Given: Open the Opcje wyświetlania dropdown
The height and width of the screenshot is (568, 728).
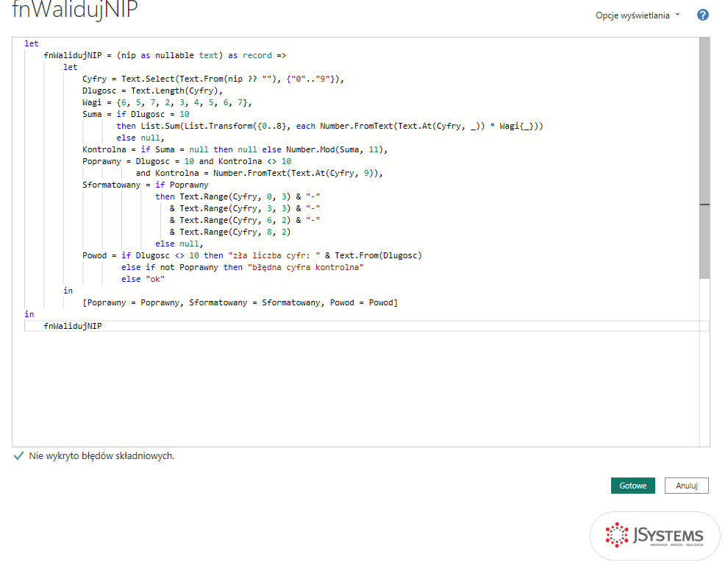Looking at the screenshot, I should [638, 15].
